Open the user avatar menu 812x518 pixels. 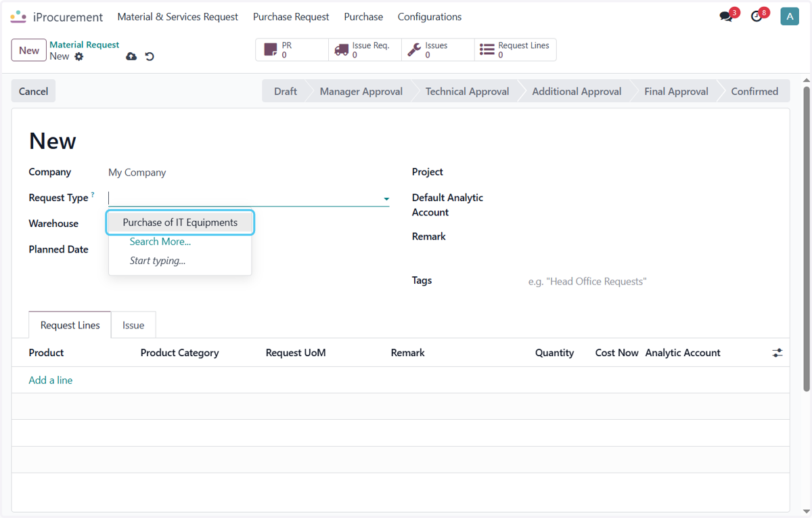790,17
